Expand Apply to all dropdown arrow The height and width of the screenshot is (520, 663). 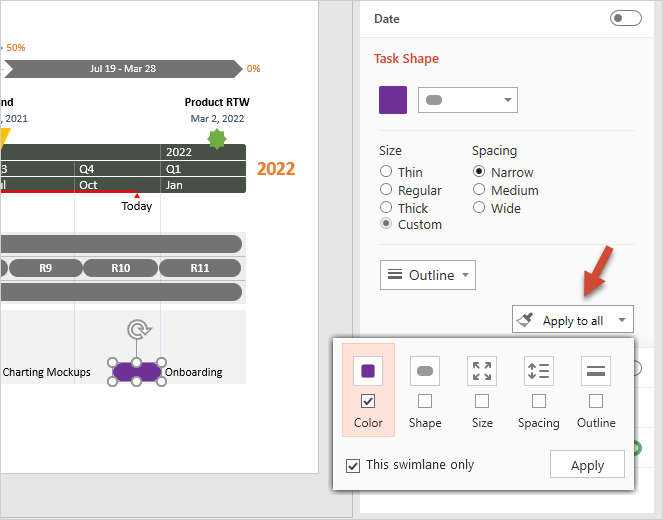(622, 320)
